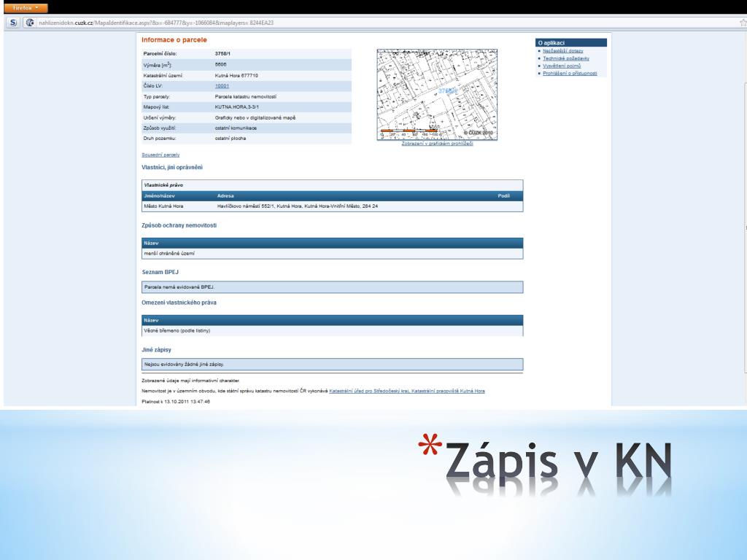Screen dimensions: 747x560
Task: Open Nejčastější dotazy link
Action: click(562, 51)
